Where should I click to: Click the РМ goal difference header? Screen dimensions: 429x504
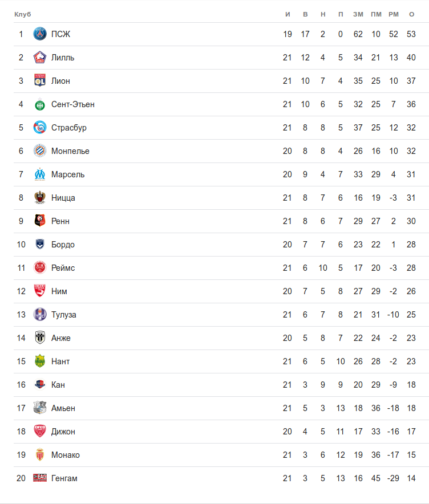tap(394, 14)
